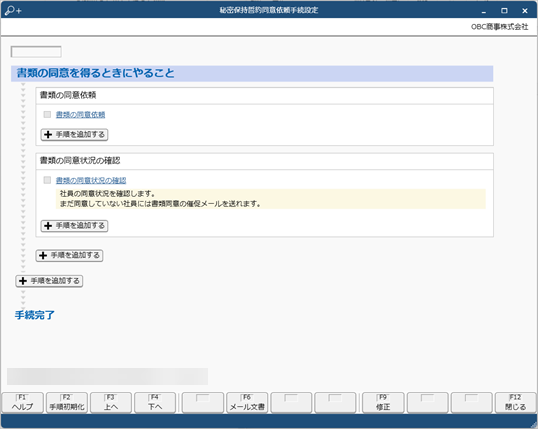
Task: Open F6 メール文書
Action: [x=247, y=403]
